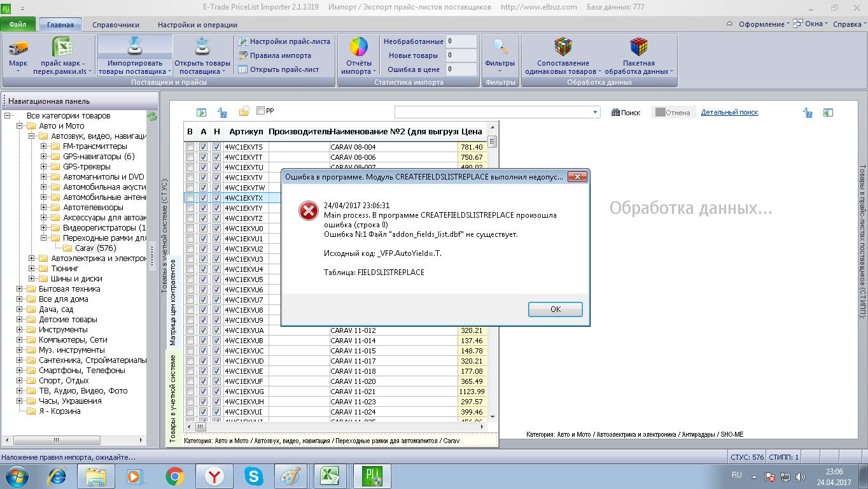Click the Необработанные count field

pos(461,41)
